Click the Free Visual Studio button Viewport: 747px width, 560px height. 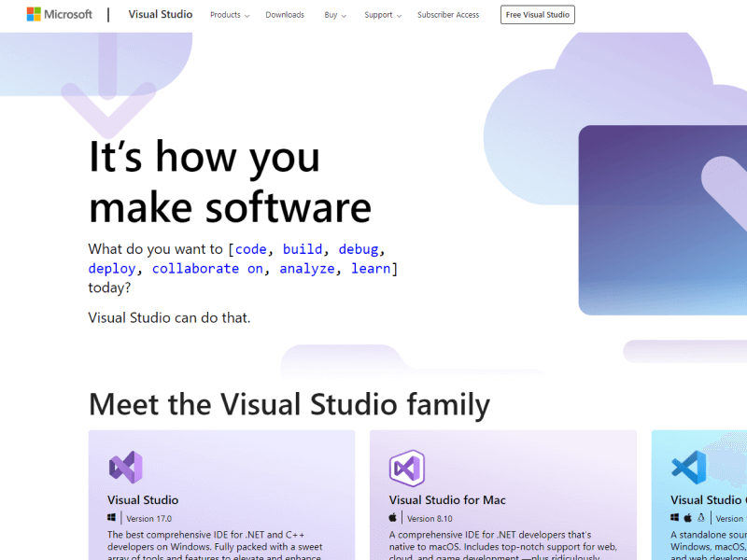click(538, 15)
